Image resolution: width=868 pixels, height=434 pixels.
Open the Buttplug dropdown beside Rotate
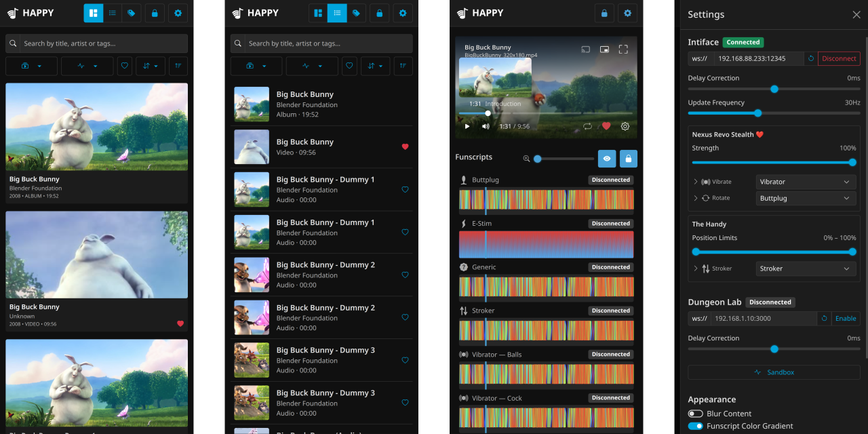[806, 198]
